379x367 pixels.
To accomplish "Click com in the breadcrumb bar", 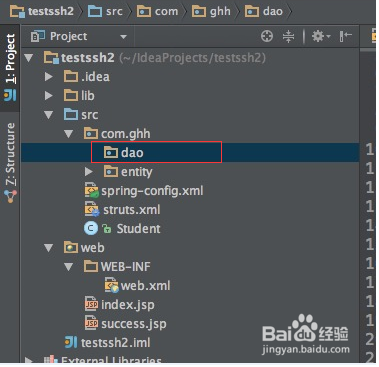I will point(158,11).
